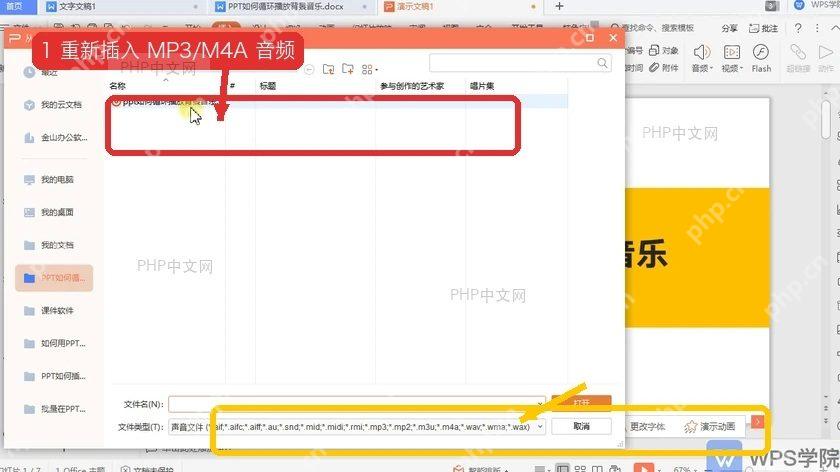Viewport: 840px width, 472px height.
Task: Click the 批注 comment button
Action: (x=763, y=28)
